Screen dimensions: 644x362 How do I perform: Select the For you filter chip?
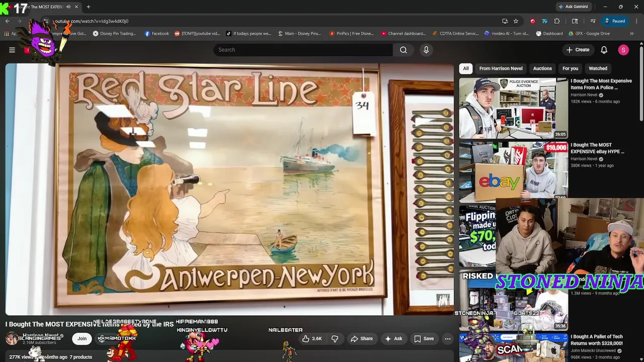(570, 68)
